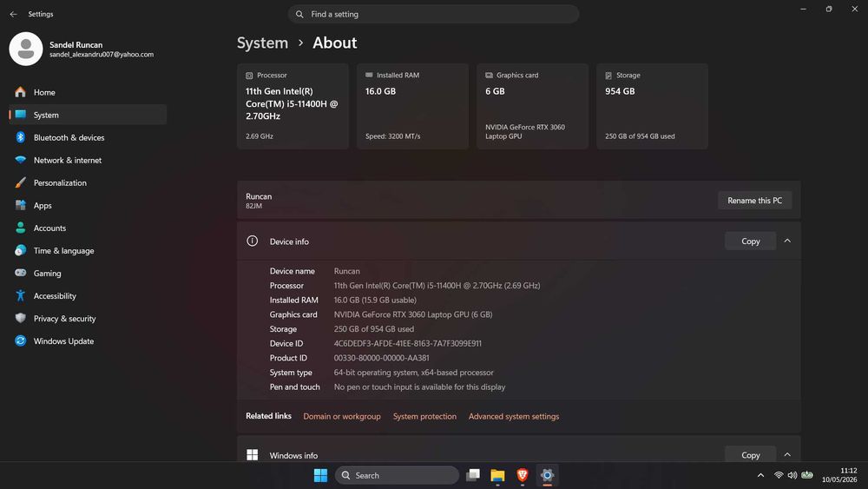Copy the Device info details

(750, 241)
